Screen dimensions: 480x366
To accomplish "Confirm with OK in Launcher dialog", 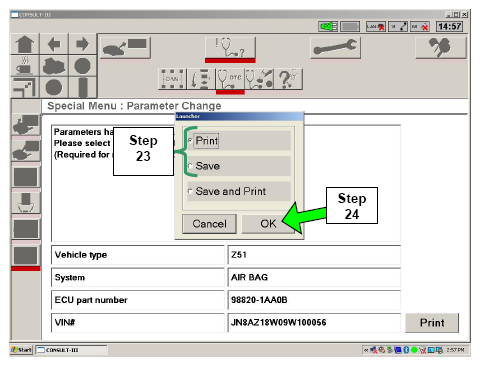I will 268,224.
